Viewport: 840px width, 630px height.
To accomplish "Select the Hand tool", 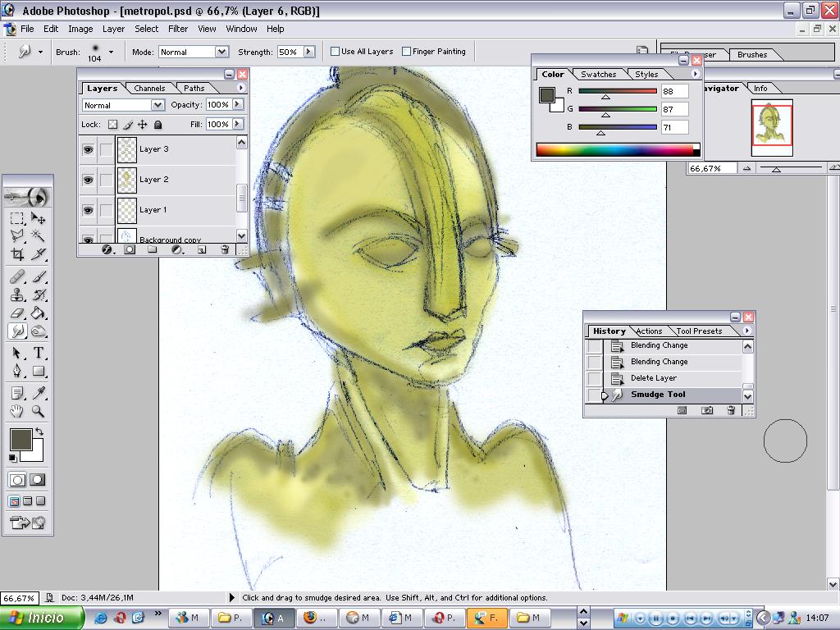I will (x=17, y=412).
